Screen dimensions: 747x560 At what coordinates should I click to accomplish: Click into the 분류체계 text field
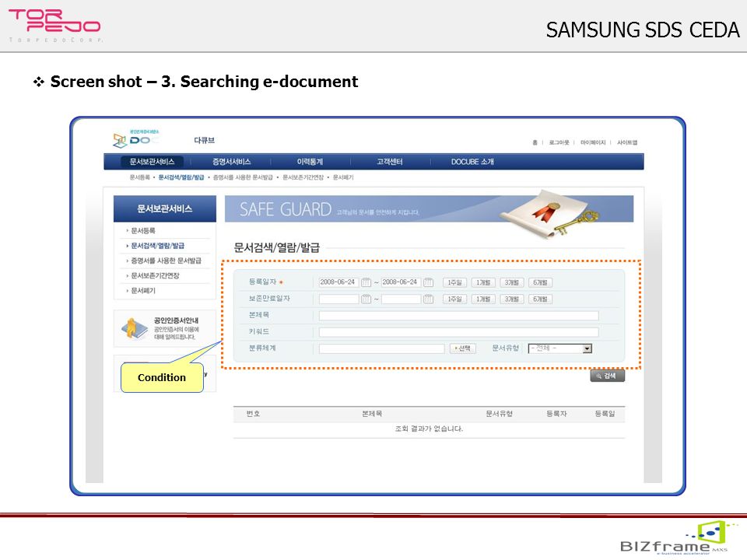click(381, 348)
